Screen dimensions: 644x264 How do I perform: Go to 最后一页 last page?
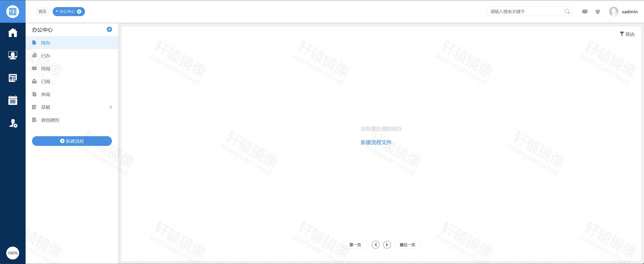(x=407, y=245)
